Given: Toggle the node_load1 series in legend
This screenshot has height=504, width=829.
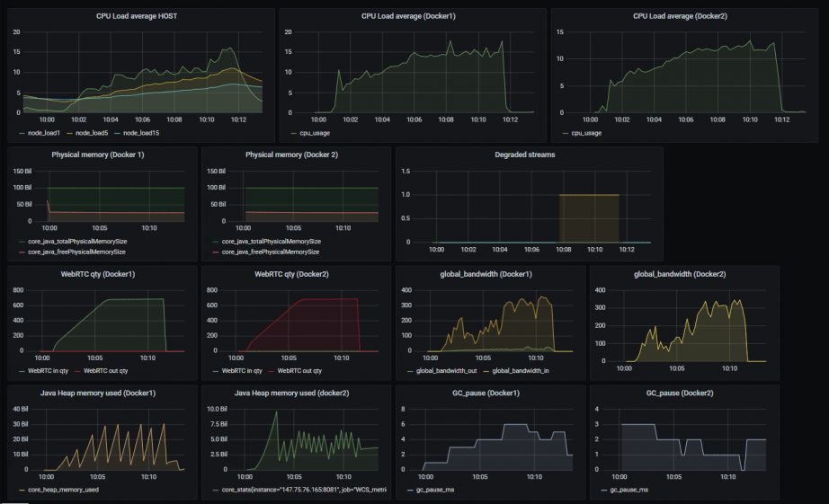Looking at the screenshot, I should 45,133.
